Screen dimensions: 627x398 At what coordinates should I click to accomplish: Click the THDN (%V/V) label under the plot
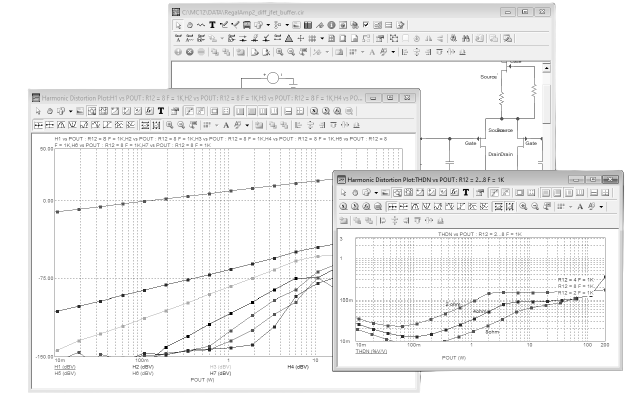click(x=371, y=351)
